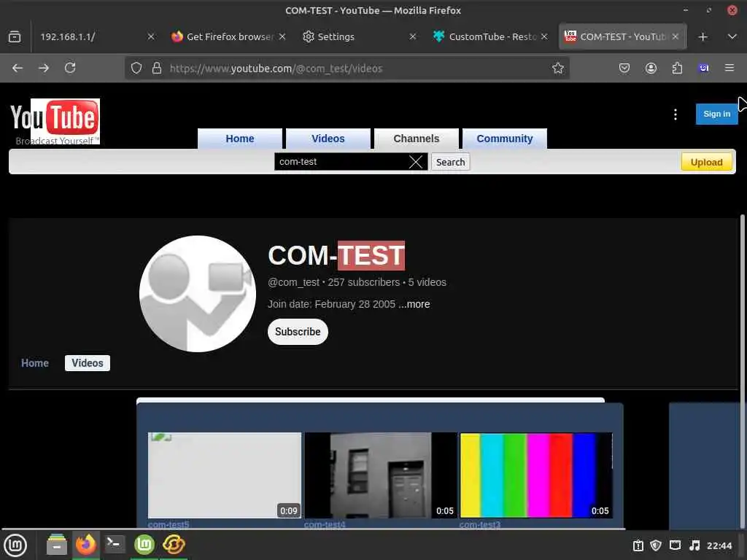Click the security shield tray icon

(656, 545)
